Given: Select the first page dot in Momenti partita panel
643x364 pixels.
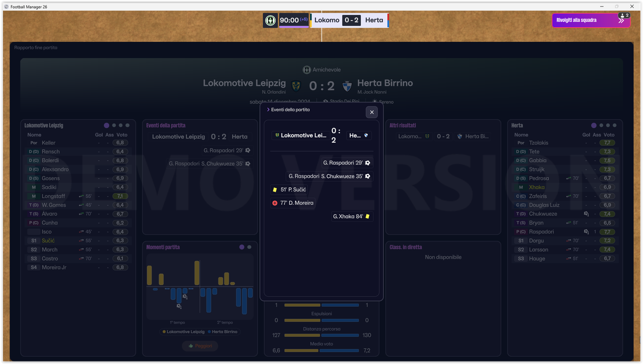Looking at the screenshot, I should pyautogui.click(x=242, y=247).
